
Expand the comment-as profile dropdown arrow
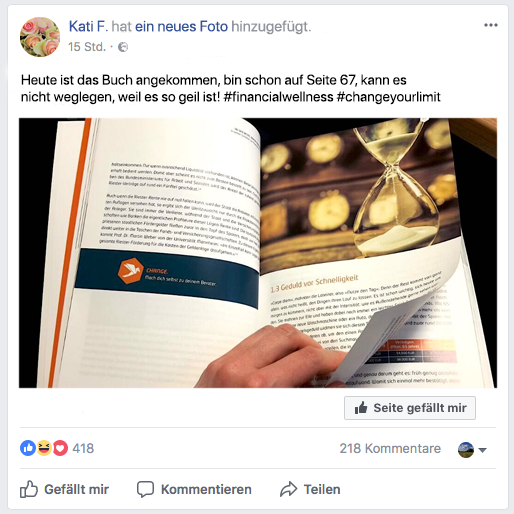pyautogui.click(x=482, y=450)
